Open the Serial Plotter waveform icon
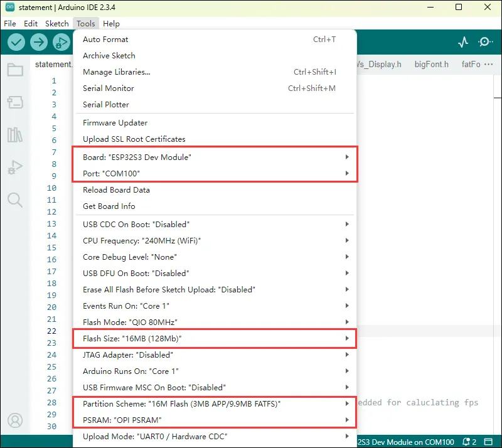This screenshot has height=448, width=502. pos(463,42)
